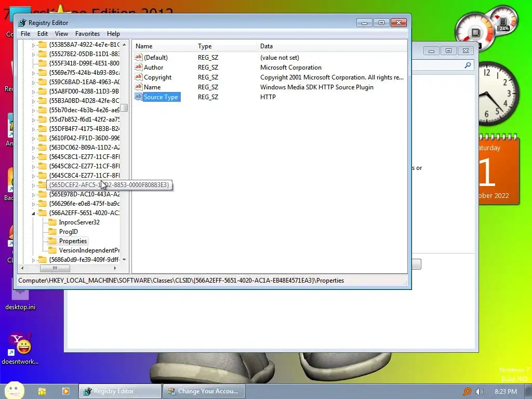Click the Data column header
The width and height of the screenshot is (532, 399).
[x=332, y=46]
